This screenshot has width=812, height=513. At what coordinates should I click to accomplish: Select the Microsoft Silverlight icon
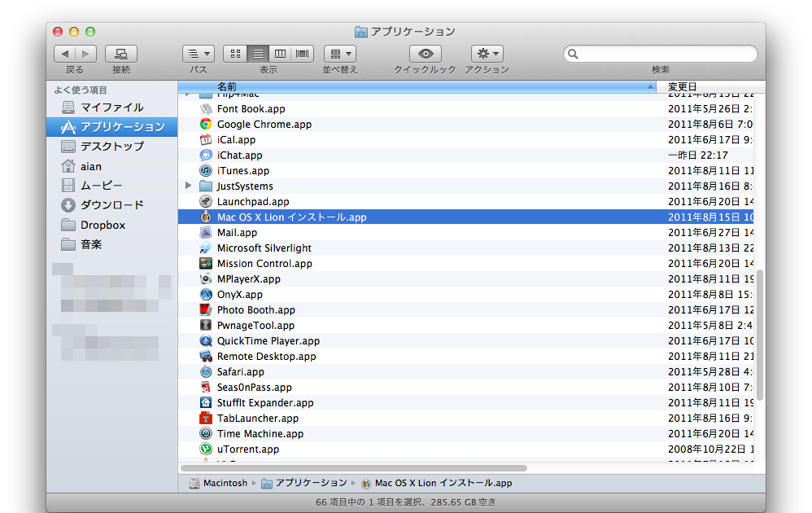(206, 248)
